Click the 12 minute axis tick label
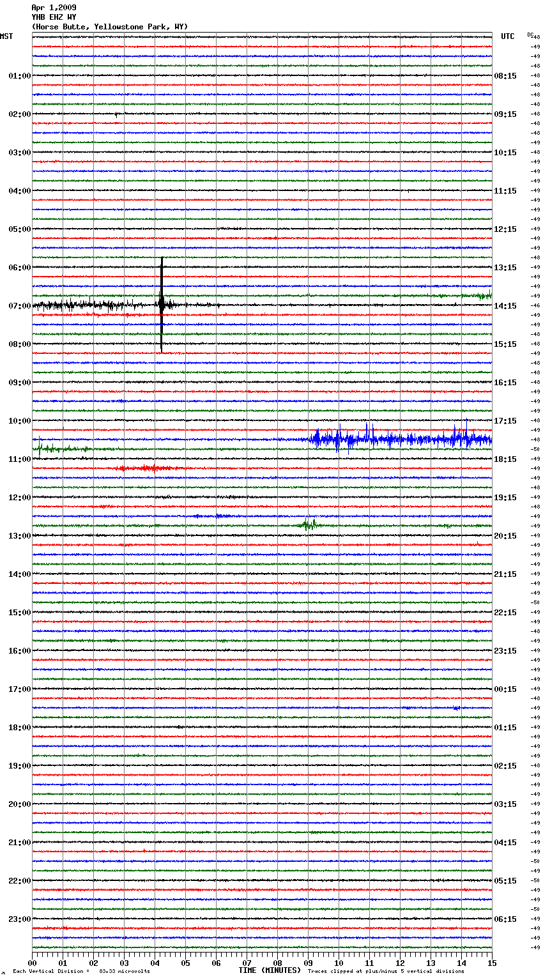Image resolution: width=543 pixels, height=980 pixels. click(x=401, y=963)
